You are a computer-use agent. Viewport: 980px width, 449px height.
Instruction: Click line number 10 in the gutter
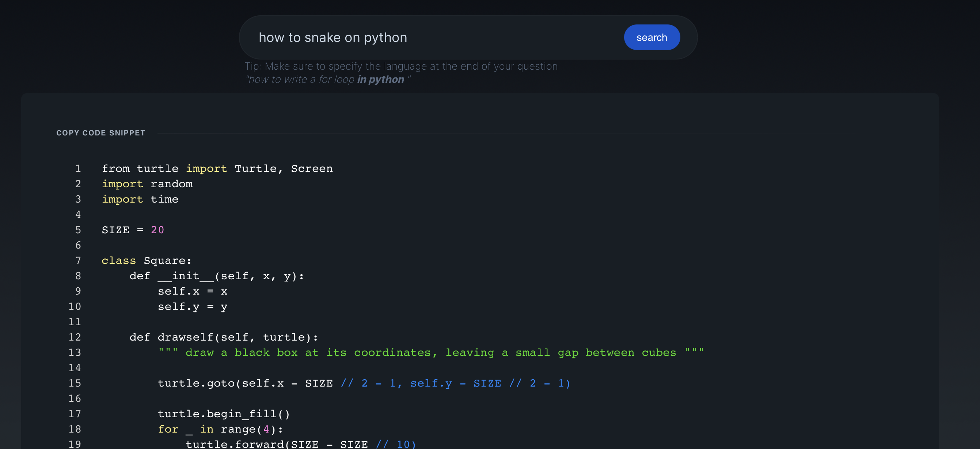[x=75, y=307]
